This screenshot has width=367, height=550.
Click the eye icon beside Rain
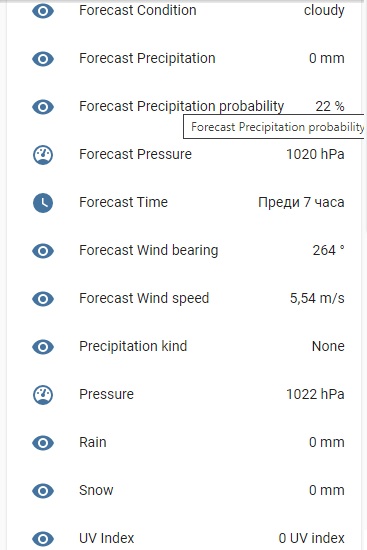(x=43, y=443)
